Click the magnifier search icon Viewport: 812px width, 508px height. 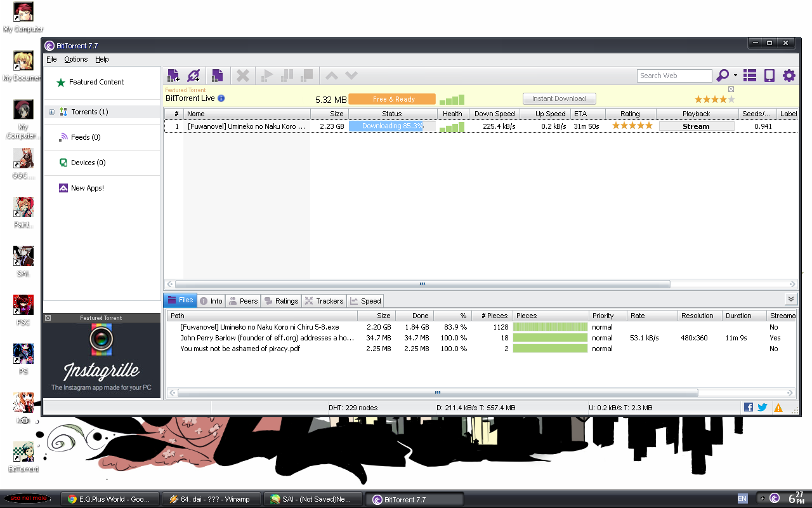pyautogui.click(x=723, y=76)
